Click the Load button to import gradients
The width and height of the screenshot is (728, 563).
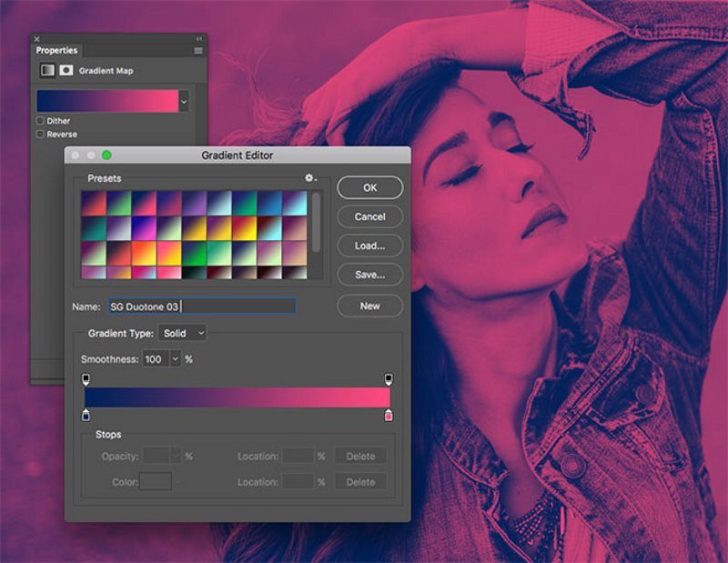(x=369, y=246)
